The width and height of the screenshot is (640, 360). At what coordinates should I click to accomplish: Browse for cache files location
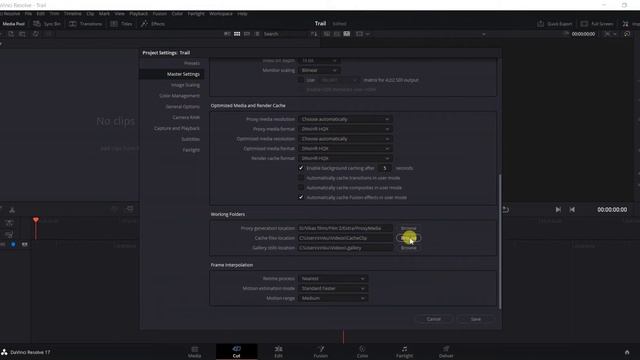pyautogui.click(x=408, y=238)
